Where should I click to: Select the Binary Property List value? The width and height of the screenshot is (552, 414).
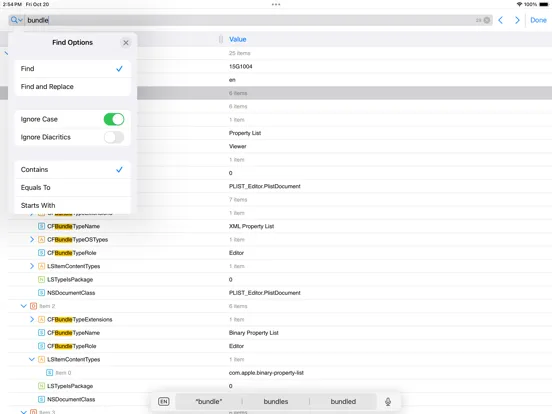click(253, 333)
